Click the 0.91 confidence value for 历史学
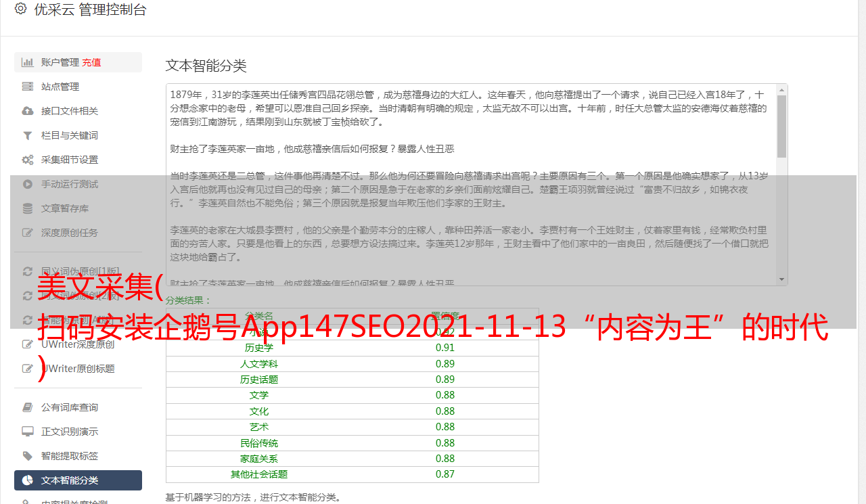 click(x=445, y=348)
